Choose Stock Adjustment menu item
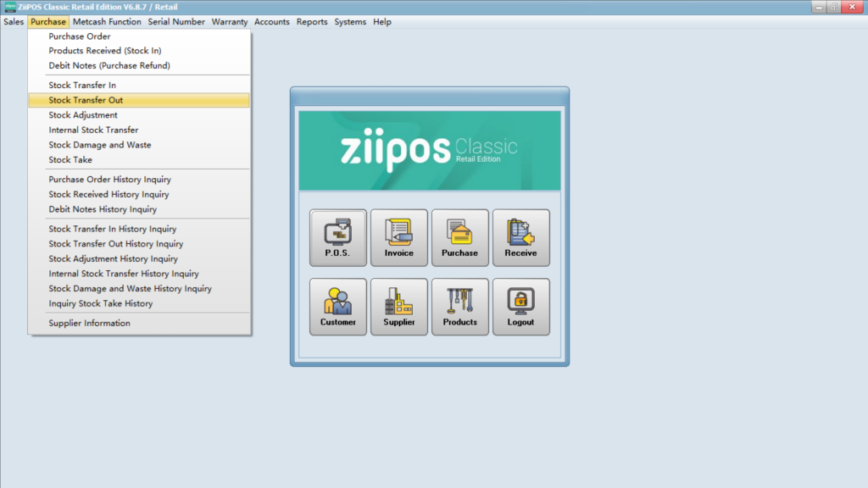The width and height of the screenshot is (868, 488). [x=83, y=115]
